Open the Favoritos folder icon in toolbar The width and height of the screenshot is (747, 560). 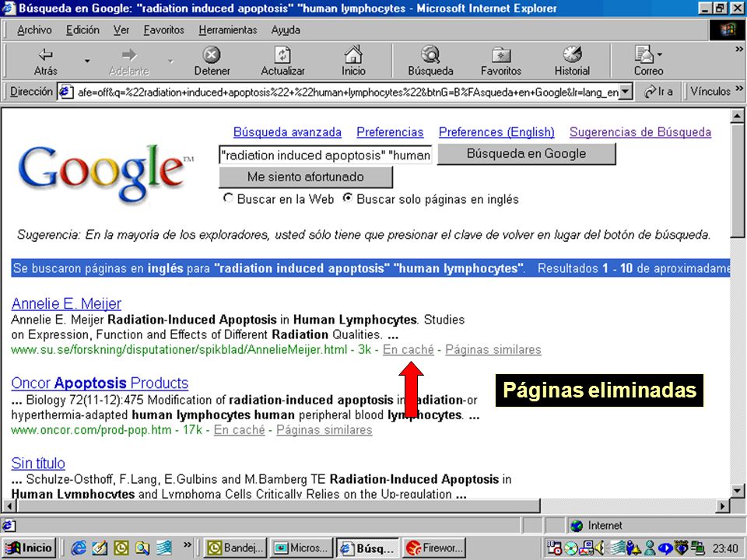[x=500, y=54]
